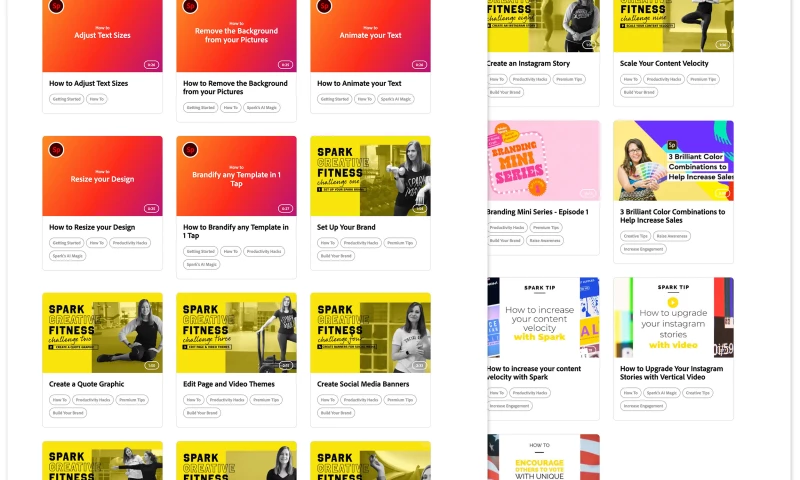Image resolution: width=800 pixels, height=480 pixels.
Task: Open the Animate your Text video thumbnail
Action: click(x=370, y=36)
